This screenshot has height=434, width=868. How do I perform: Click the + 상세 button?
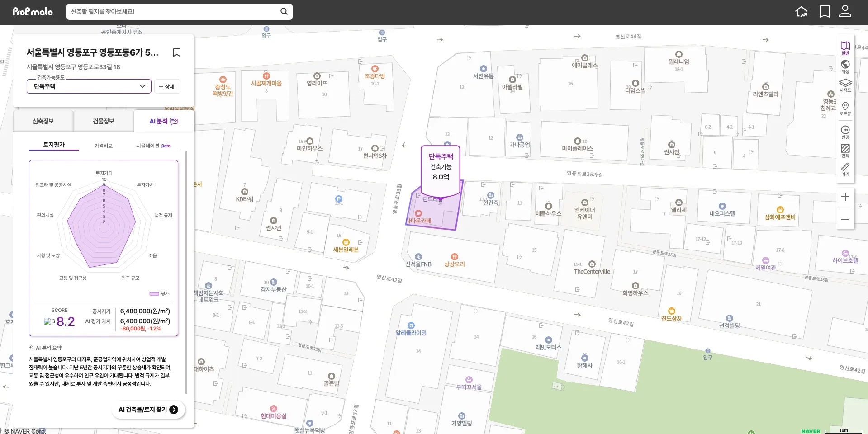coord(167,87)
